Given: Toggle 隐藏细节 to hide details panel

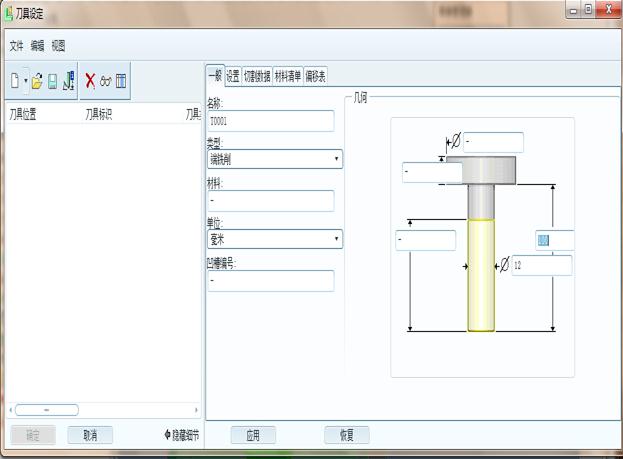Looking at the screenshot, I should coord(181,435).
